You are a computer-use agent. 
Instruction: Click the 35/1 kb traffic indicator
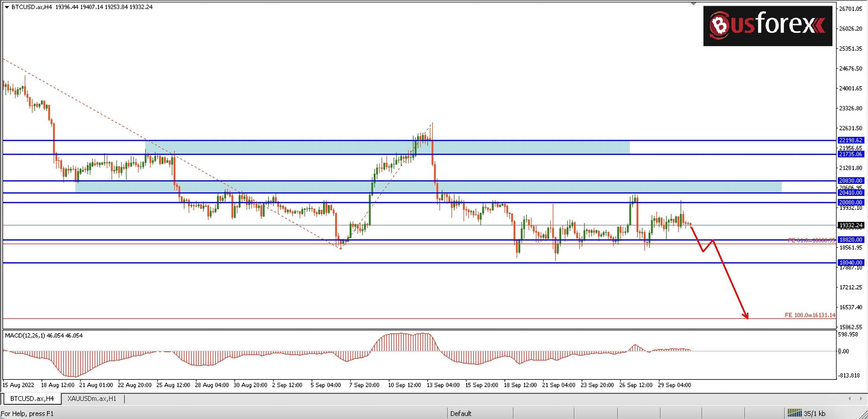click(x=814, y=413)
